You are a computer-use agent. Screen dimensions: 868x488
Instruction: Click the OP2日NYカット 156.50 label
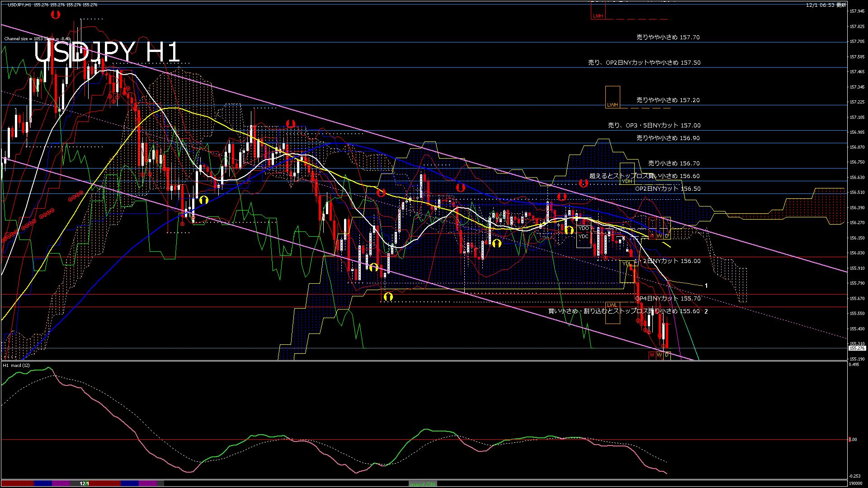coord(667,189)
